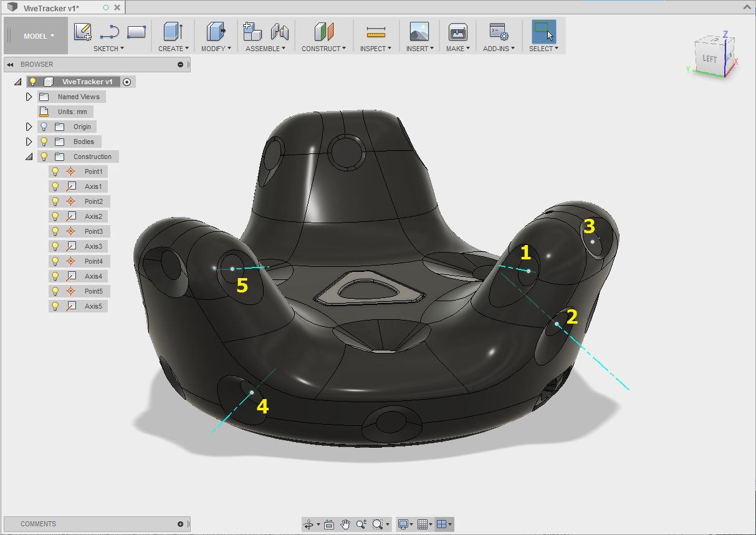Click the Units: mm document icon

44,112
